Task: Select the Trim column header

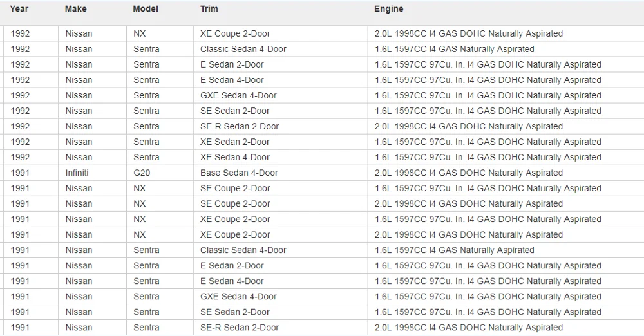Action: [x=209, y=9]
